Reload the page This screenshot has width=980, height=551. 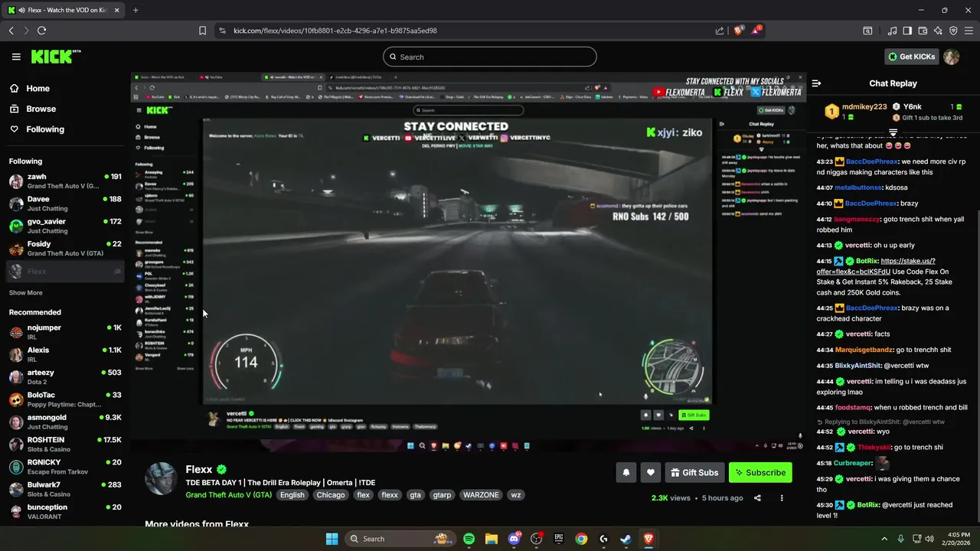click(x=41, y=31)
